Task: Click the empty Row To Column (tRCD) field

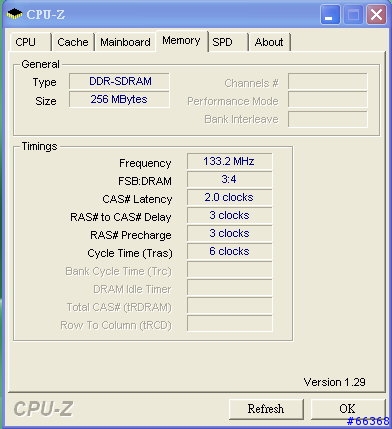Action: pyautogui.click(x=229, y=324)
